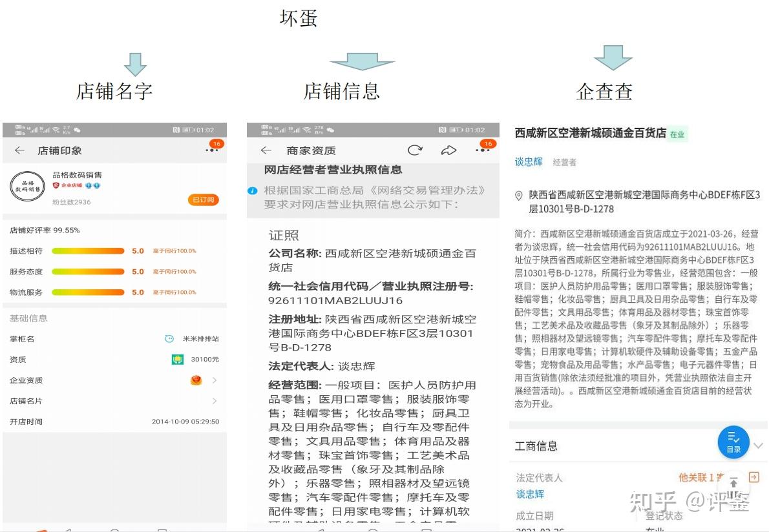
Task: Select the 30100元 deposit amount
Action: (x=205, y=359)
